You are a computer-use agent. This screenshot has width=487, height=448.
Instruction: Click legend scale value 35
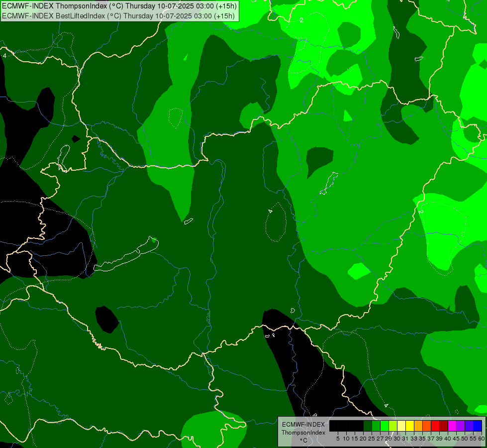pos(423,439)
